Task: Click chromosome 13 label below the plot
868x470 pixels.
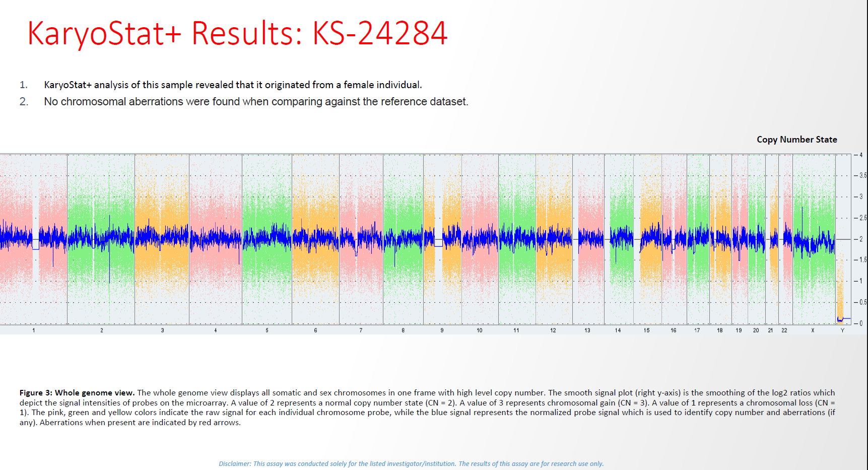Action: click(587, 330)
